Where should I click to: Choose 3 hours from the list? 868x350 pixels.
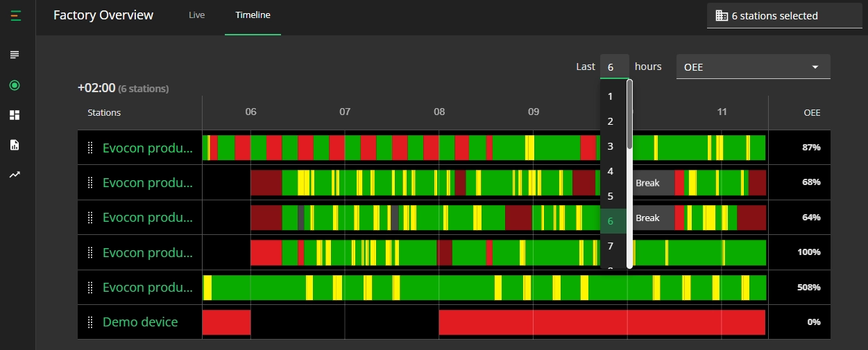[613, 146]
